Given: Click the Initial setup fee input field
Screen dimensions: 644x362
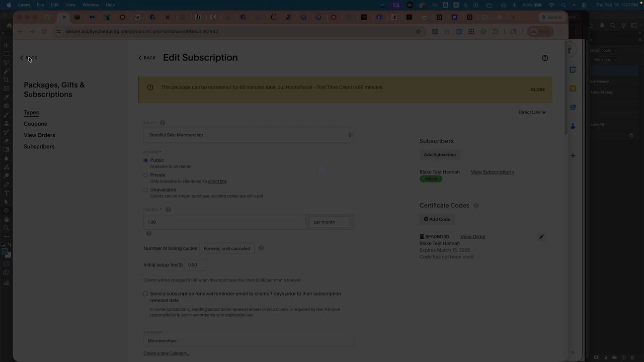Looking at the screenshot, I should [x=195, y=265].
